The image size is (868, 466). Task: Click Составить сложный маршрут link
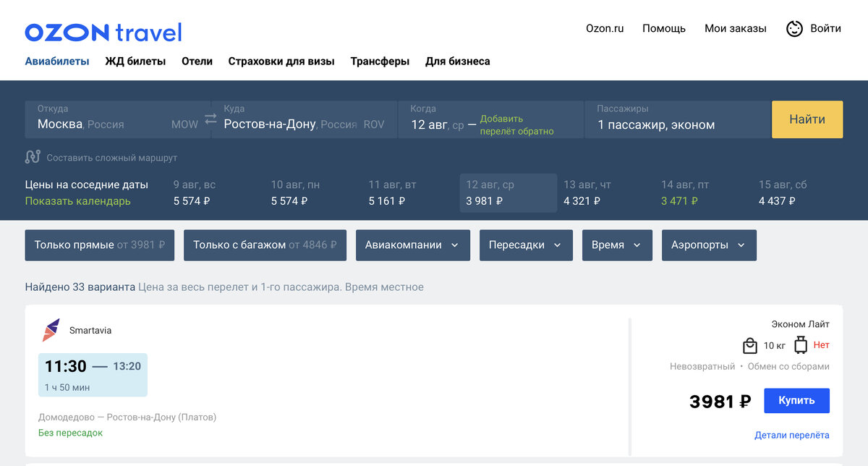coord(112,158)
